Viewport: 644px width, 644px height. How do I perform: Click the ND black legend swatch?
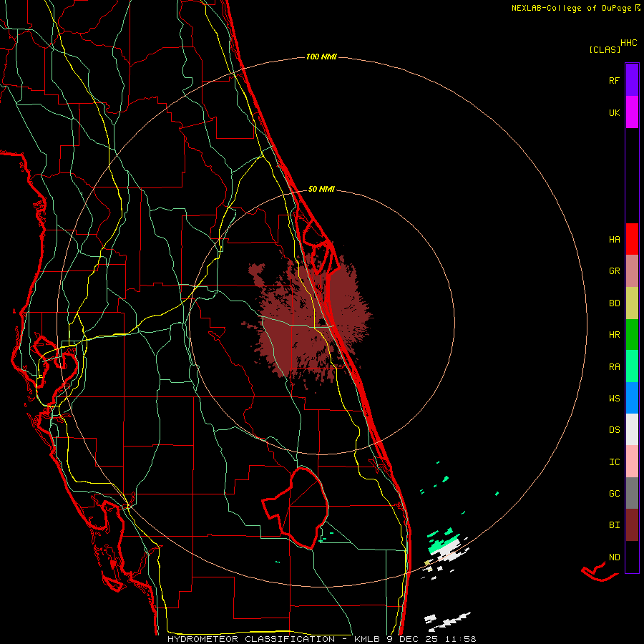pyautogui.click(x=632, y=557)
